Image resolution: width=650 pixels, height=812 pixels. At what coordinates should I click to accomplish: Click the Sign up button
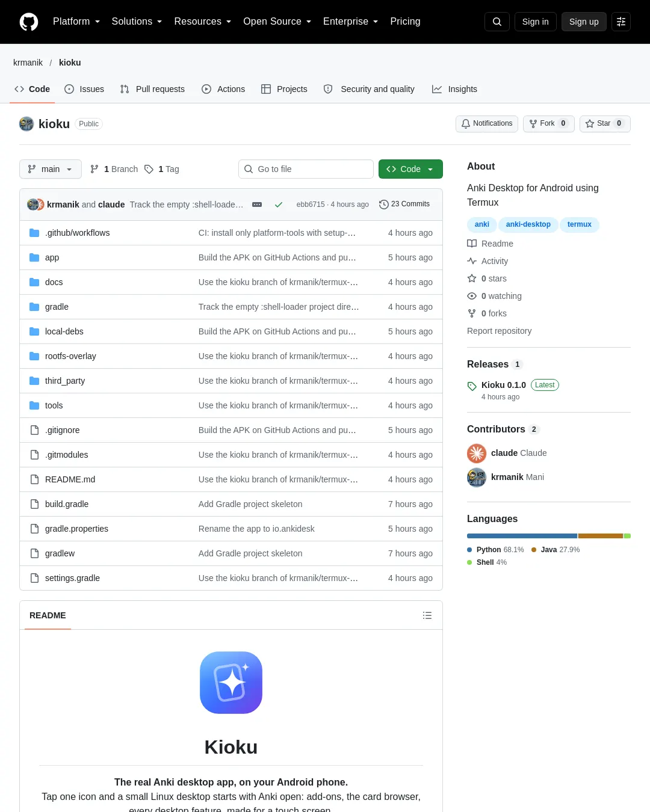584,22
